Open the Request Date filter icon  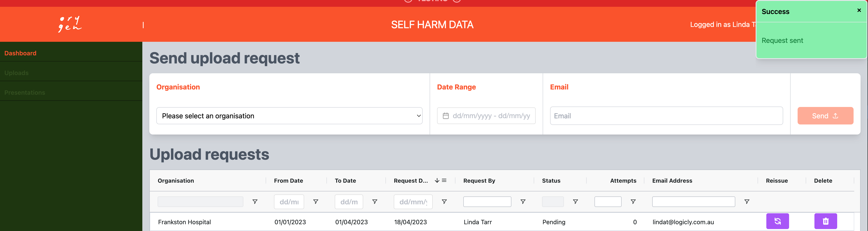tap(444, 202)
